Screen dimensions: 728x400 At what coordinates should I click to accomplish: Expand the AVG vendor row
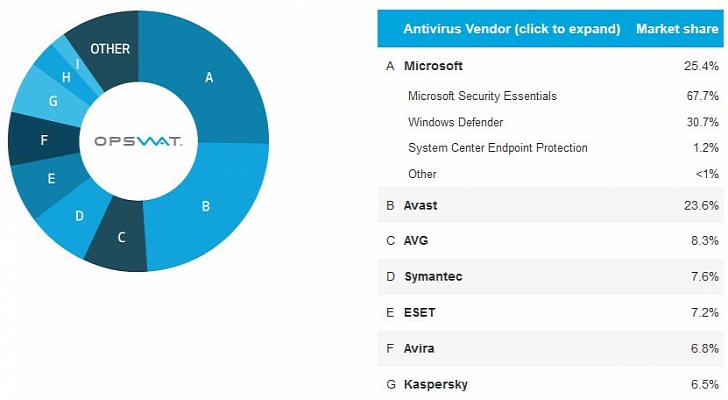pyautogui.click(x=550, y=240)
